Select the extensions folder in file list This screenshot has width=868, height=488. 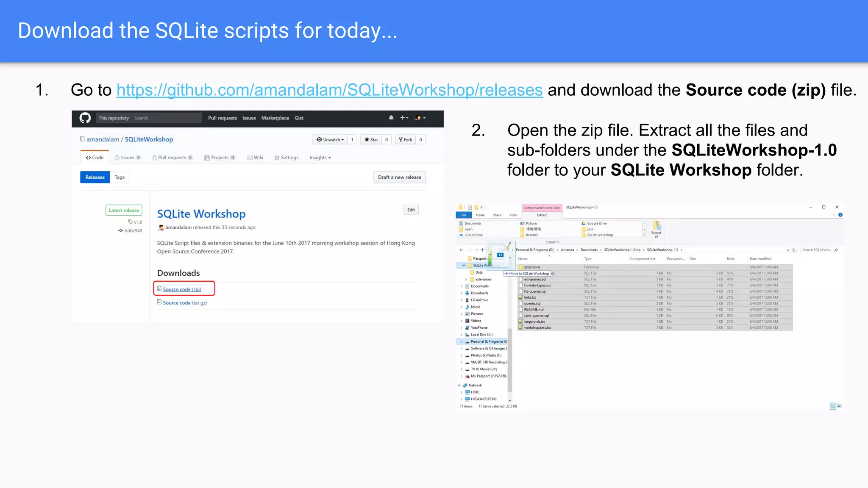click(655, 267)
